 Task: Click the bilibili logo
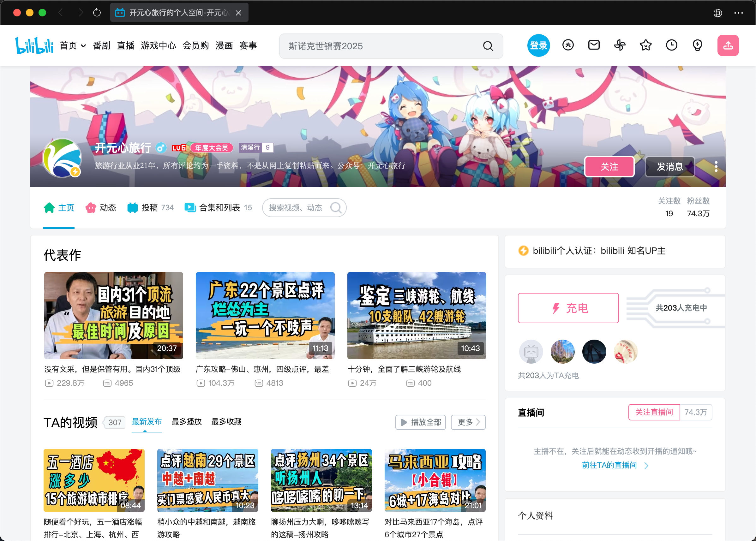click(34, 45)
